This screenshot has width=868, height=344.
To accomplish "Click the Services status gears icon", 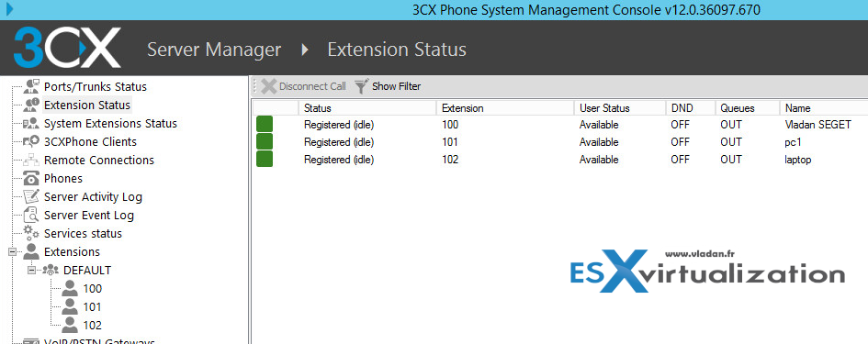I will pyautogui.click(x=31, y=233).
